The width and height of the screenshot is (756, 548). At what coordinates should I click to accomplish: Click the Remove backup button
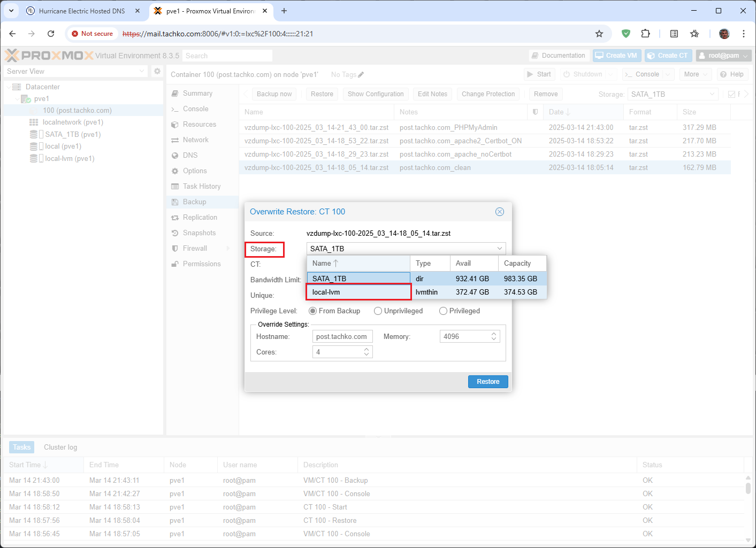coord(546,94)
